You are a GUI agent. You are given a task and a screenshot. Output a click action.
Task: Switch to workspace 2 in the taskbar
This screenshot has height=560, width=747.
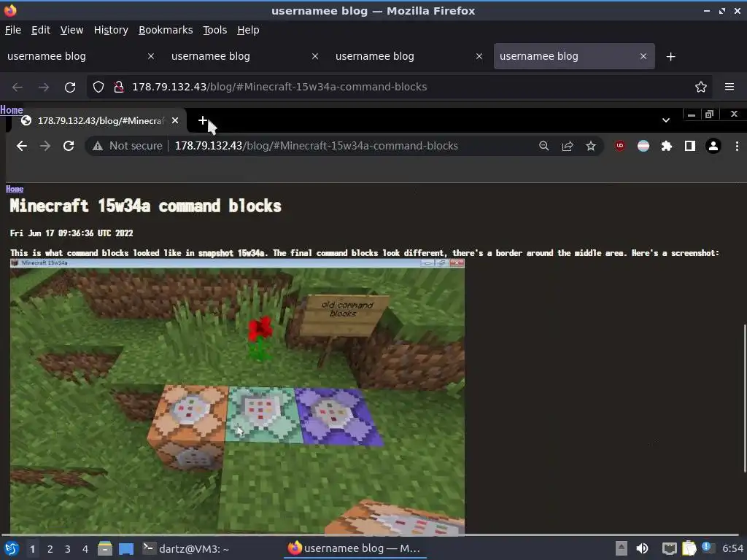[x=50, y=549]
